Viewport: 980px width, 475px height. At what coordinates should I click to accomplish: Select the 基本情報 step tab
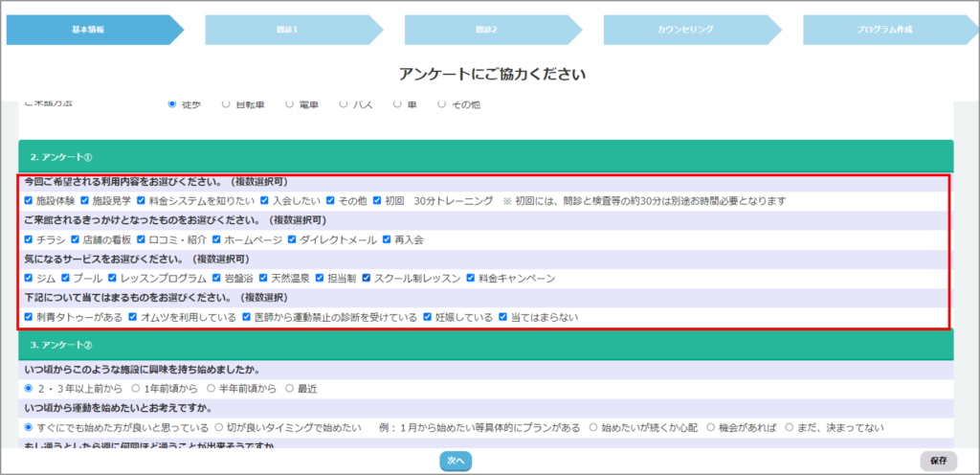tap(88, 30)
